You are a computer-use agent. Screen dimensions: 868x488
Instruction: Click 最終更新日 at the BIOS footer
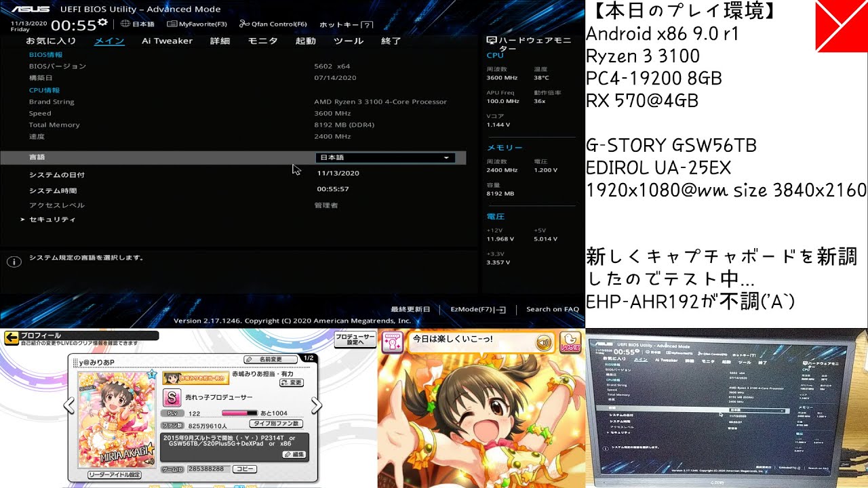click(410, 309)
